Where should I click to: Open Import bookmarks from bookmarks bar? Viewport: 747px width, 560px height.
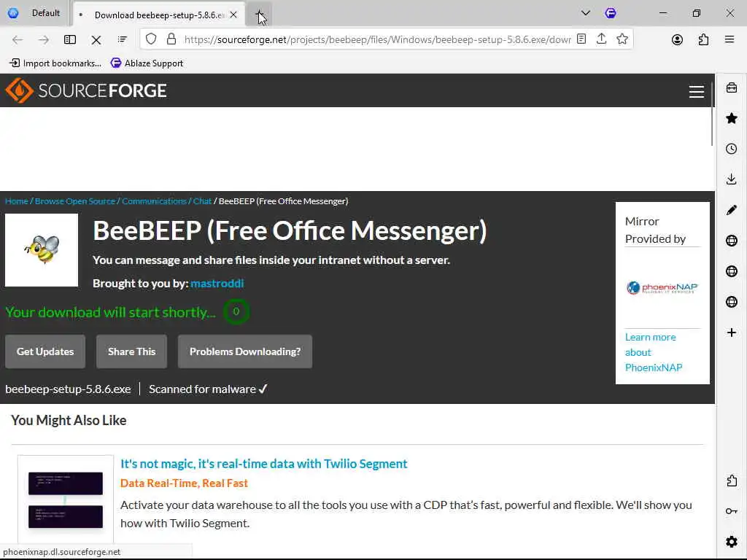[x=55, y=63]
